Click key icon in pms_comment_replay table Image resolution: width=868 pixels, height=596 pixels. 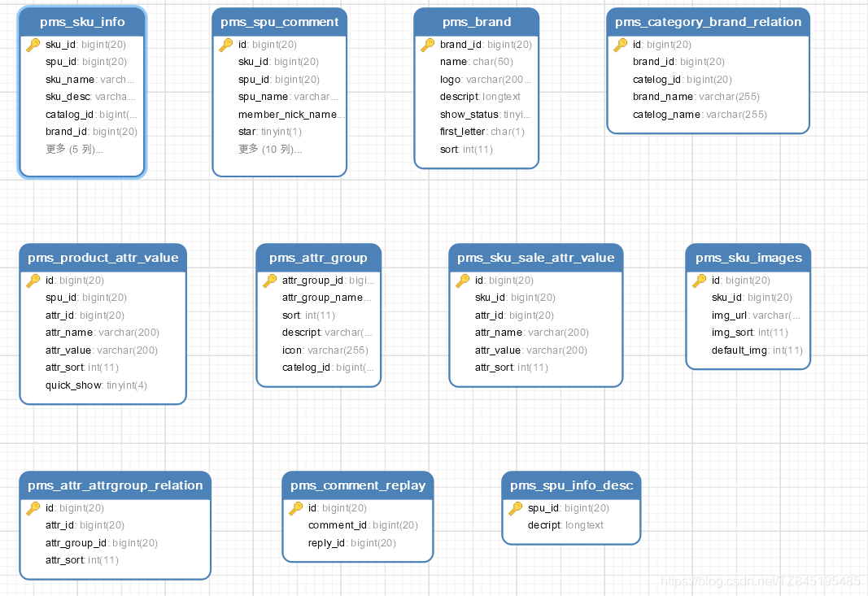pyautogui.click(x=296, y=507)
